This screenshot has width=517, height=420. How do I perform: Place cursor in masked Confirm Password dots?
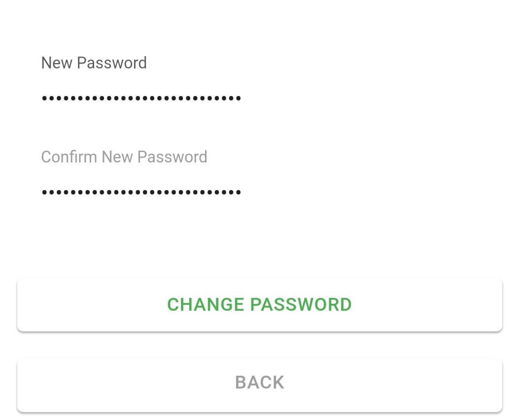141,192
